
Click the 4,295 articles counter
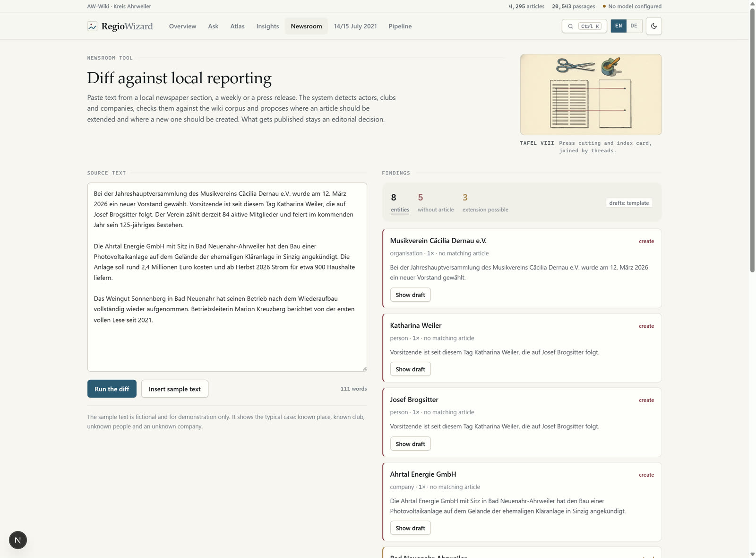pos(526,6)
